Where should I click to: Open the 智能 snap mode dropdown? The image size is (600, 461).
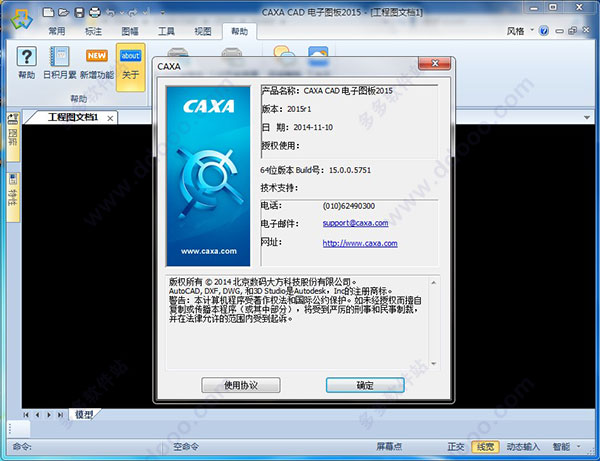point(566,446)
